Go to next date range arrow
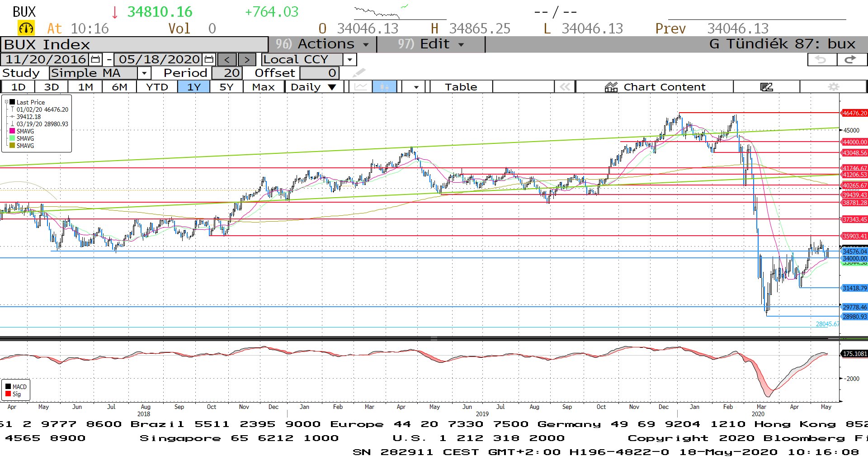 [x=247, y=60]
